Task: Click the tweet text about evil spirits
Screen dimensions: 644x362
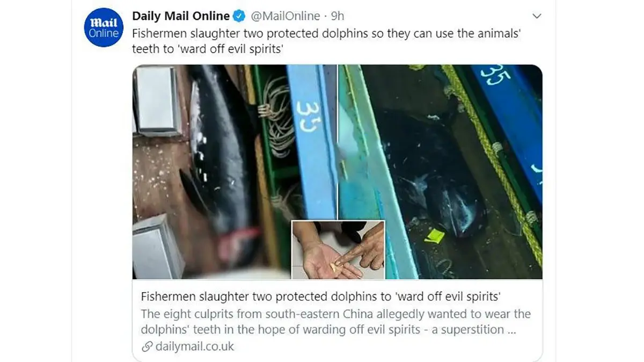Action: click(327, 41)
